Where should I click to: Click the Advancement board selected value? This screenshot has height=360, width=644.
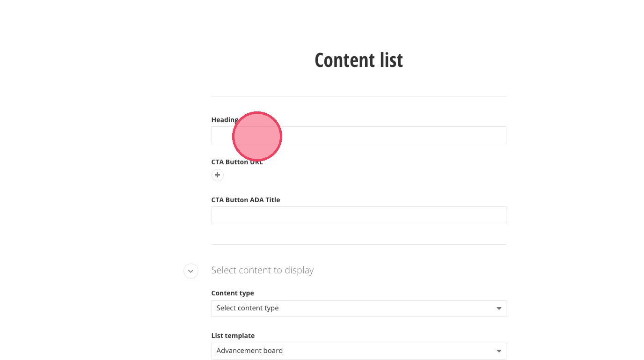click(x=249, y=351)
